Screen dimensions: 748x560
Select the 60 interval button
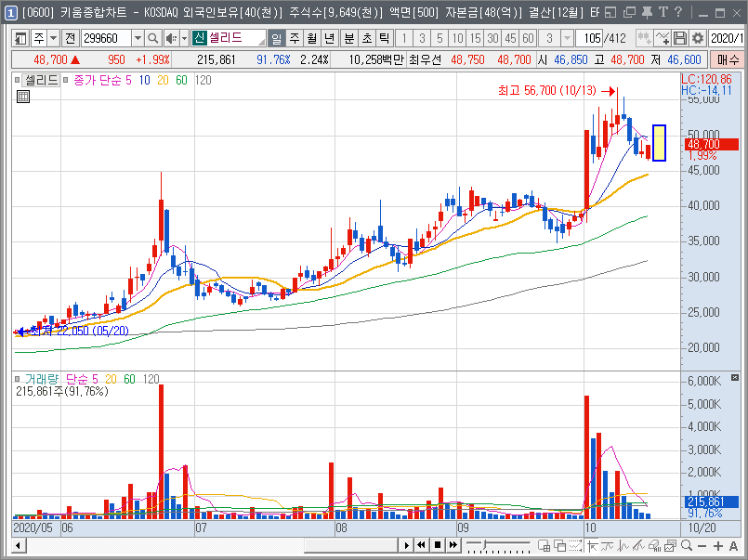(x=528, y=38)
